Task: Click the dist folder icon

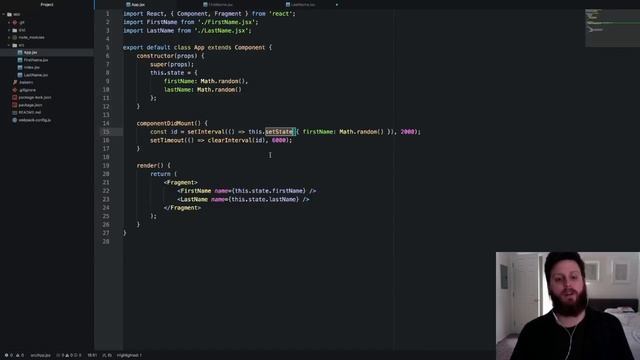Action: [x=15, y=30]
